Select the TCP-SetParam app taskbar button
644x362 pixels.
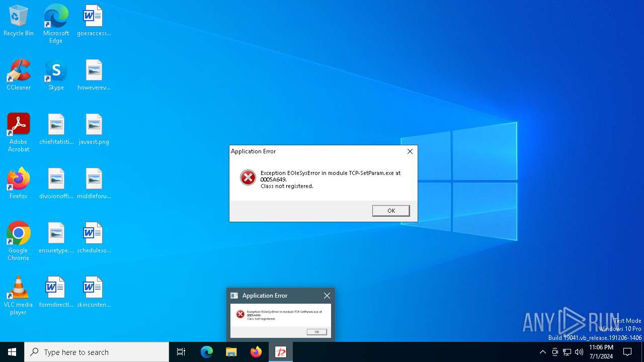click(281, 352)
